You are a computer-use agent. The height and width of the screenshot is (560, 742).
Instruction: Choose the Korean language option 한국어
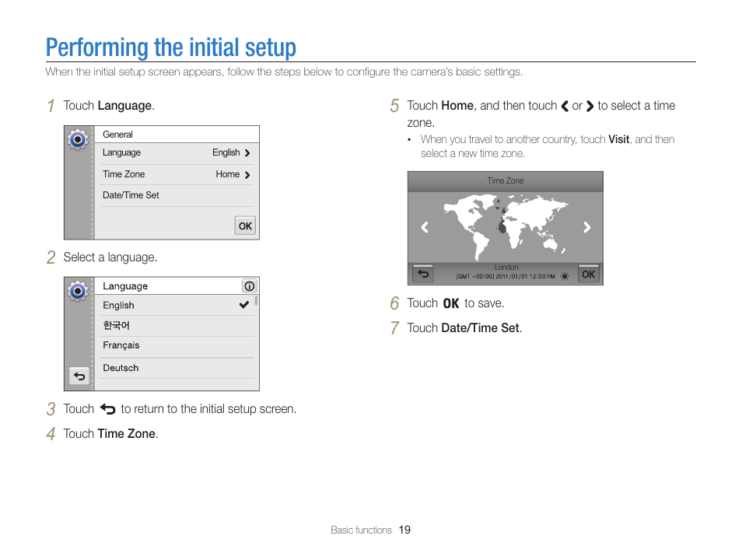[175, 326]
